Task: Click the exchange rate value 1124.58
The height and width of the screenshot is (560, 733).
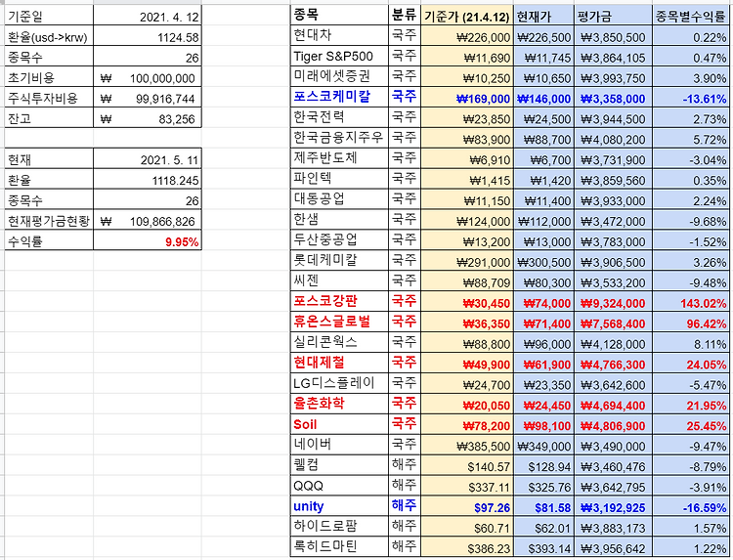Action: [148, 36]
